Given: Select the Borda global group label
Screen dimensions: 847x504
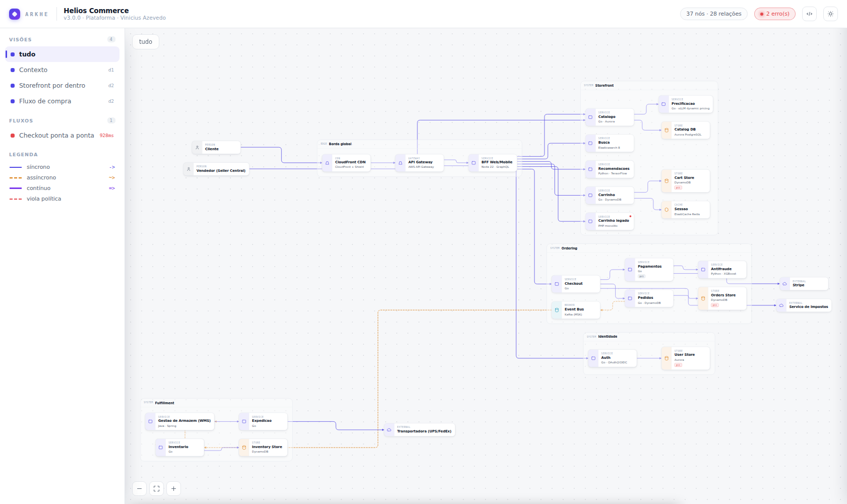Looking at the screenshot, I should pos(340,144).
